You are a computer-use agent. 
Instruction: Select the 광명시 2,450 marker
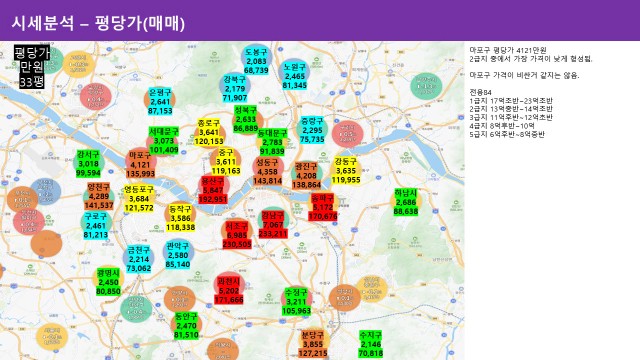[108, 282]
